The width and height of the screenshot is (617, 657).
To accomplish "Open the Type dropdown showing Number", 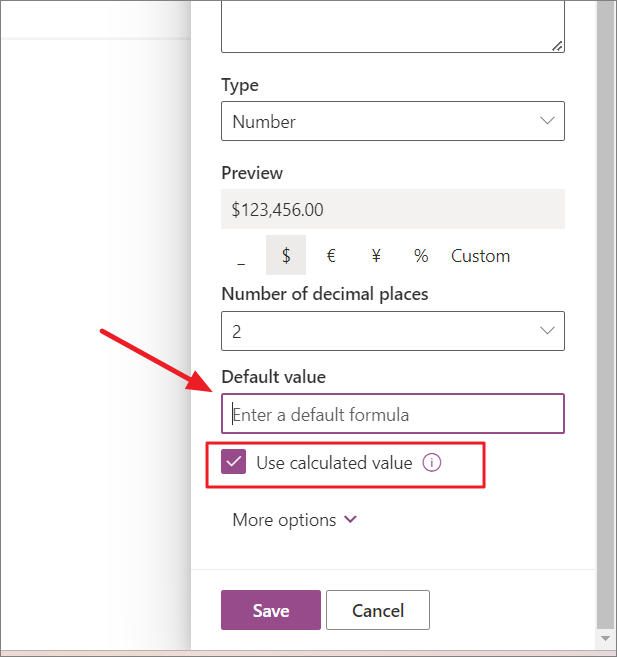I will [x=393, y=122].
